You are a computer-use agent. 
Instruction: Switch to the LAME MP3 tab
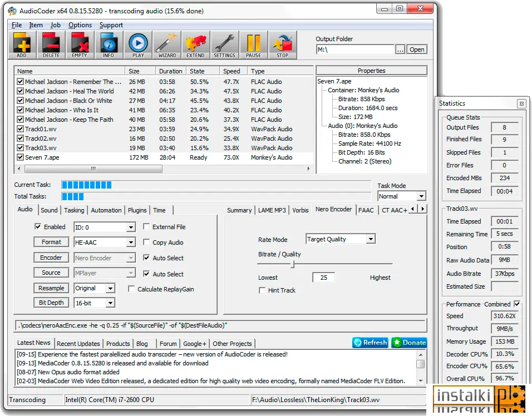click(x=272, y=210)
